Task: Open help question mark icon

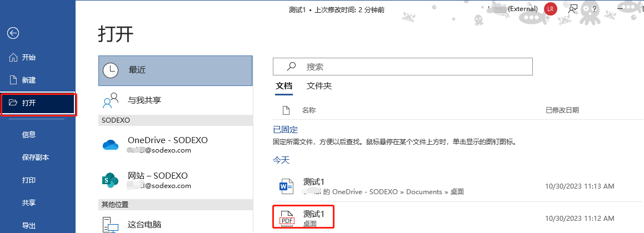Action: 595,9
